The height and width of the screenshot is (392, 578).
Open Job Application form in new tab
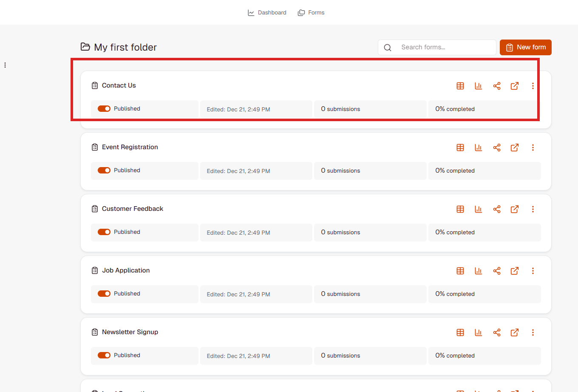515,271
